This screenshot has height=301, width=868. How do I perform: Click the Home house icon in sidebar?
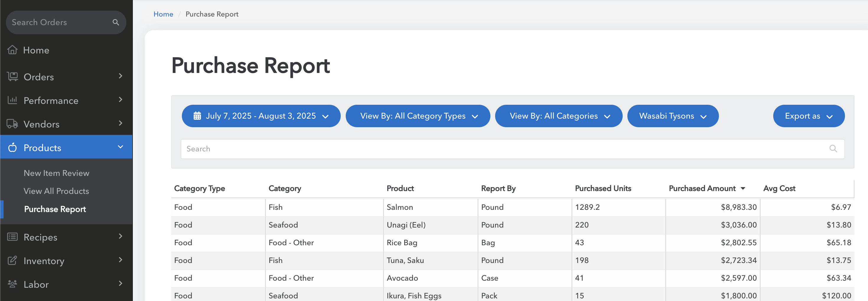(x=12, y=50)
